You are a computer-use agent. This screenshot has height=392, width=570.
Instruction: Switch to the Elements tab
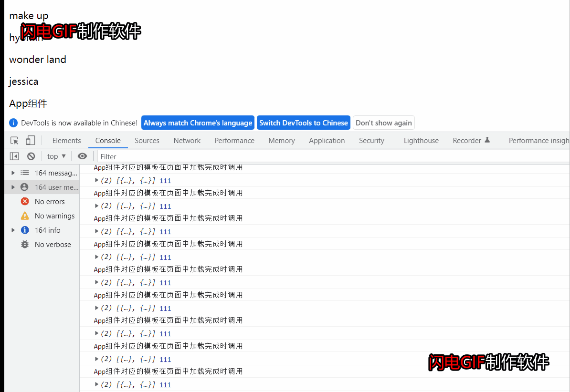pyautogui.click(x=66, y=141)
